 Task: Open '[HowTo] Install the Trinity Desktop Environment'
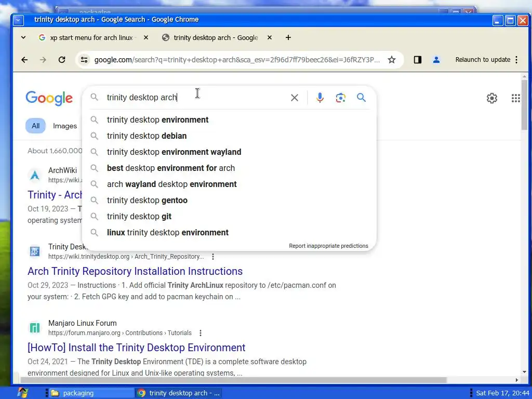pyautogui.click(x=137, y=348)
